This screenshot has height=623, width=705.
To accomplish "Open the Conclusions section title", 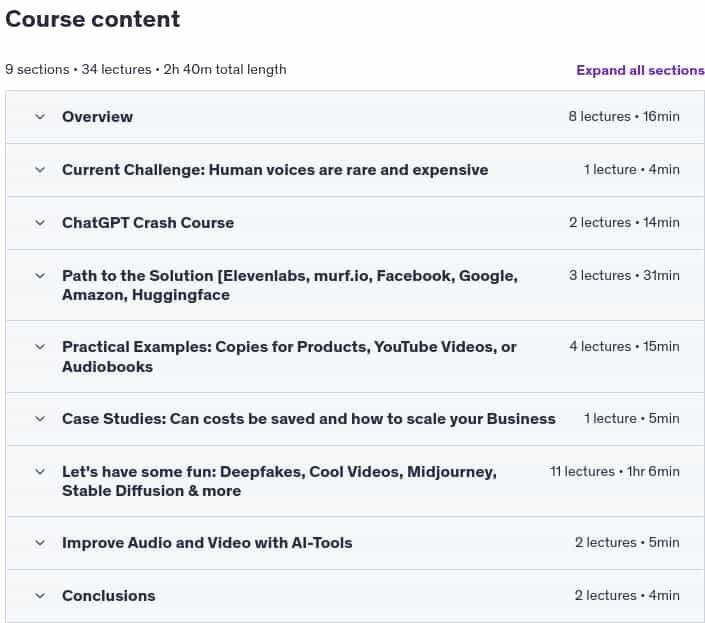I will tap(108, 596).
